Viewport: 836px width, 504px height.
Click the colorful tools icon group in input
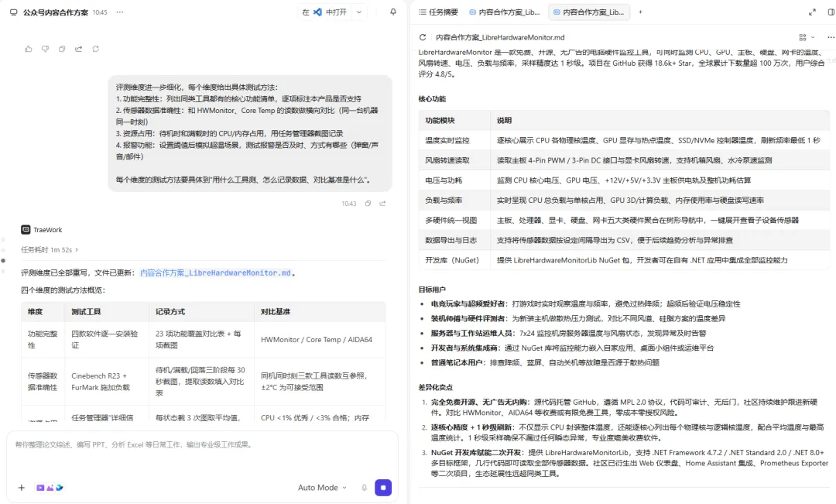pos(50,488)
